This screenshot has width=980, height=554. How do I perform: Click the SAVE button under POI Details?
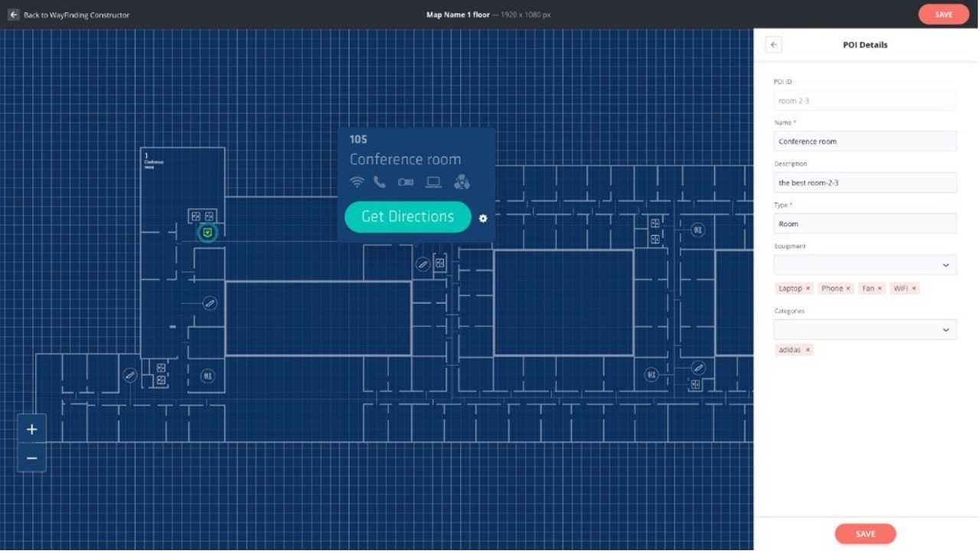[865, 534]
